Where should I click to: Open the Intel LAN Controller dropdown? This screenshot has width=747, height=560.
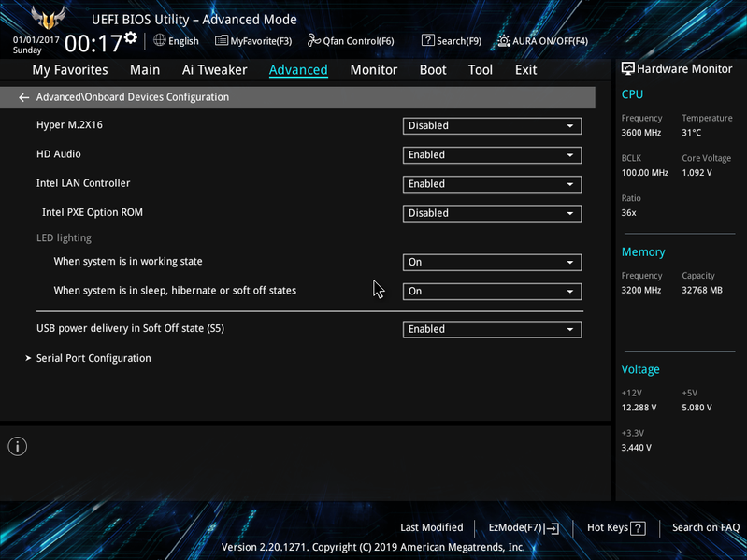click(492, 184)
